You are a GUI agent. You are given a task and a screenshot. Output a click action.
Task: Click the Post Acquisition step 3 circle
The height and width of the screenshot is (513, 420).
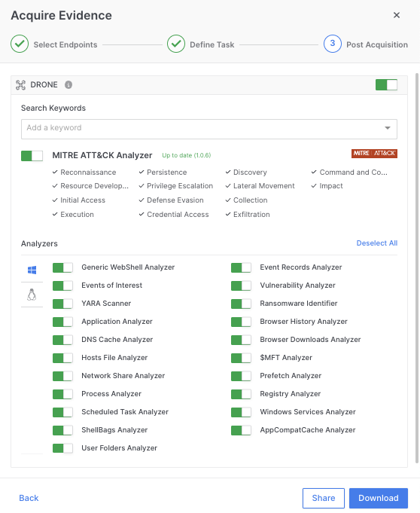click(333, 44)
